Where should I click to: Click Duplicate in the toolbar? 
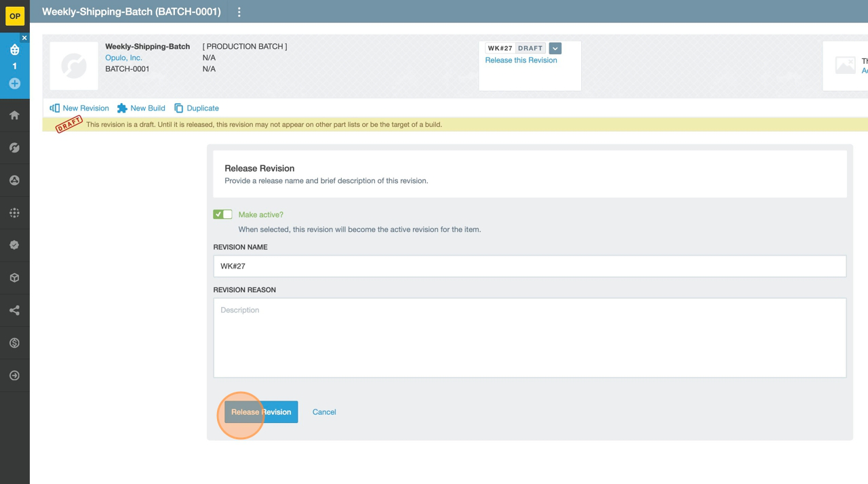[197, 108]
